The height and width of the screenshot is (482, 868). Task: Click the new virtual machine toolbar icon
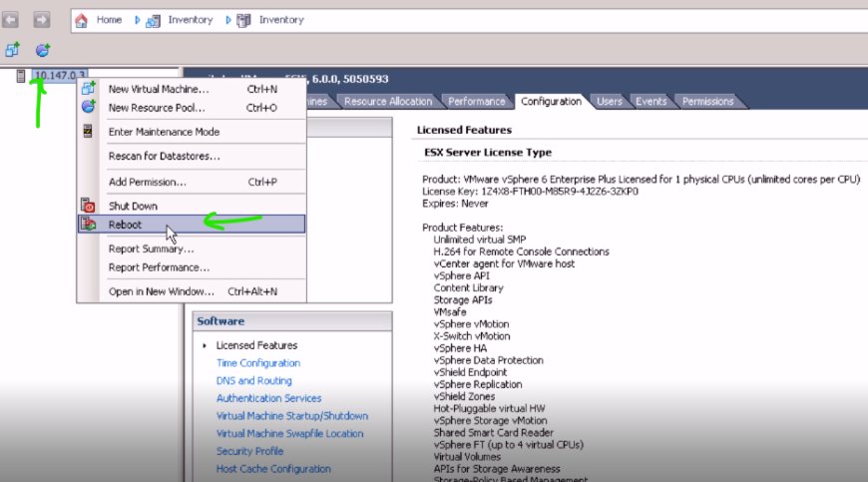click(x=12, y=50)
